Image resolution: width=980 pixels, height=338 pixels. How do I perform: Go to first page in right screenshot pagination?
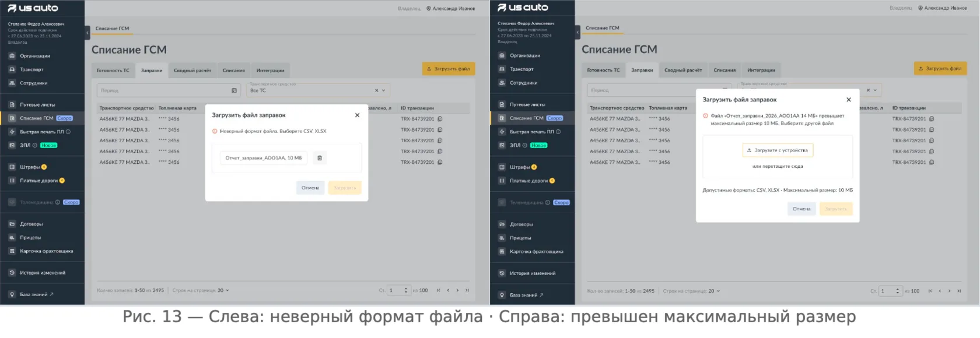[x=930, y=291]
